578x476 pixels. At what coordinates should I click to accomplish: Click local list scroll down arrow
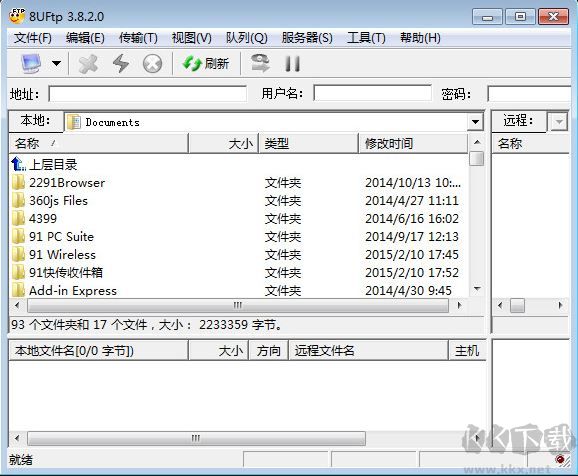pyautogui.click(x=477, y=289)
